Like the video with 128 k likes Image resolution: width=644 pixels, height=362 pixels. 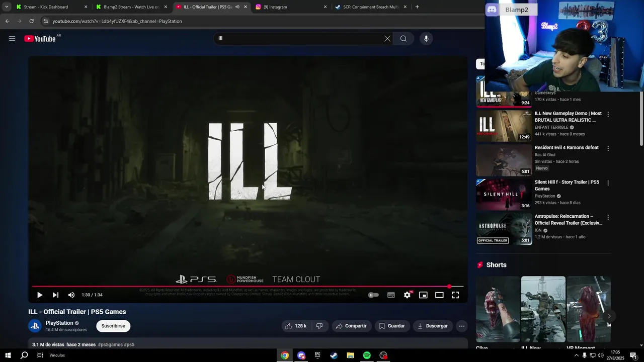296,326
